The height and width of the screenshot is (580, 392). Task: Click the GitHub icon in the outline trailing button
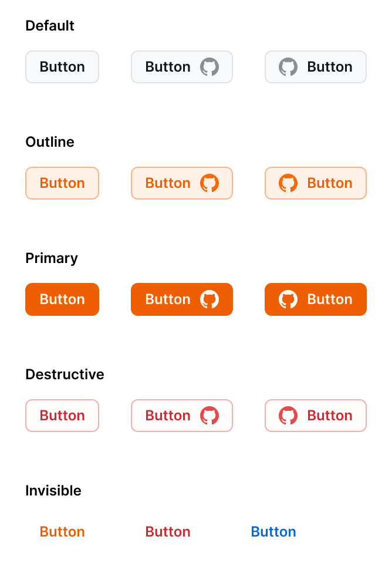point(209,183)
